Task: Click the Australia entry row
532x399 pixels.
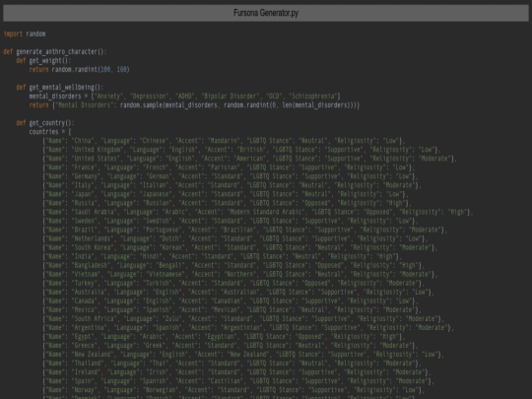Action: click(x=238, y=293)
